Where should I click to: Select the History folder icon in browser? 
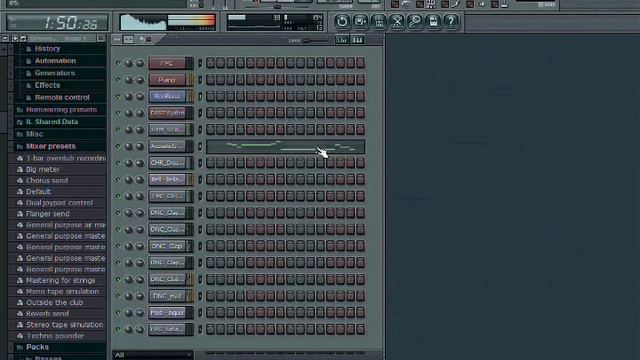[x=29, y=49]
